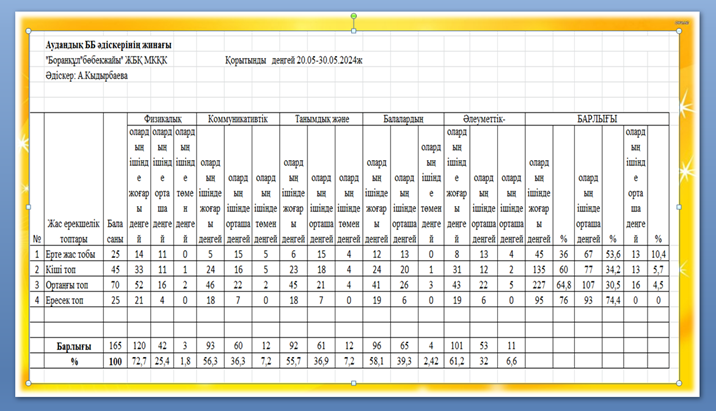Image resolution: width=716 pixels, height=411 pixels.
Task: Click the value '30,5' percentage cell
Action: coord(613,285)
